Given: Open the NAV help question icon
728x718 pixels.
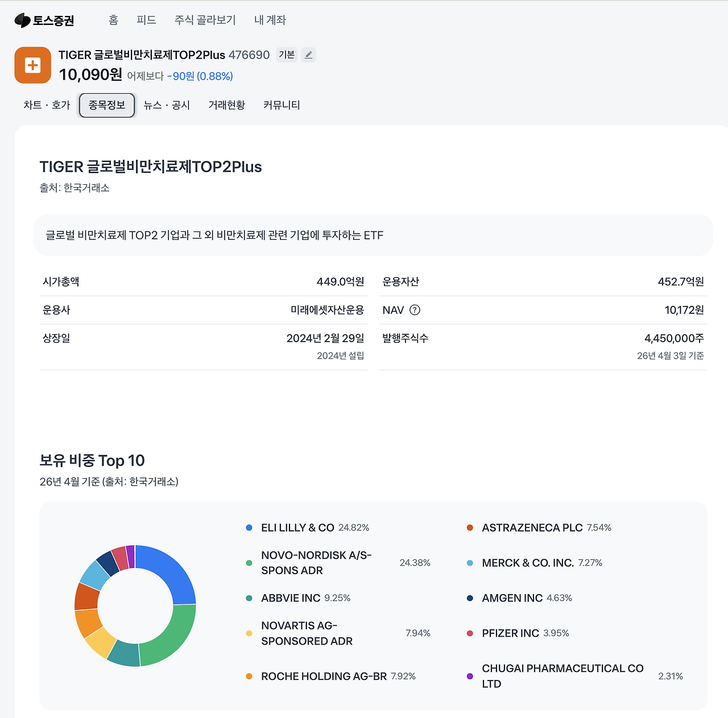Looking at the screenshot, I should pyautogui.click(x=415, y=310).
